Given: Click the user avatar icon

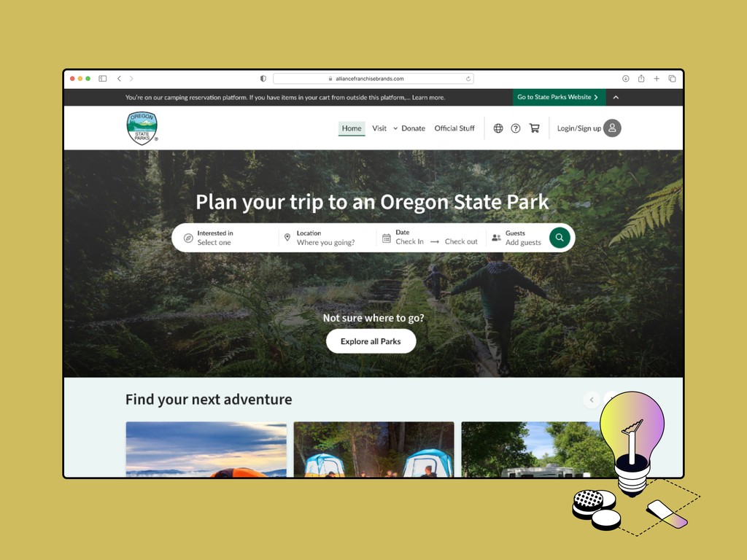Looking at the screenshot, I should pyautogui.click(x=612, y=128).
